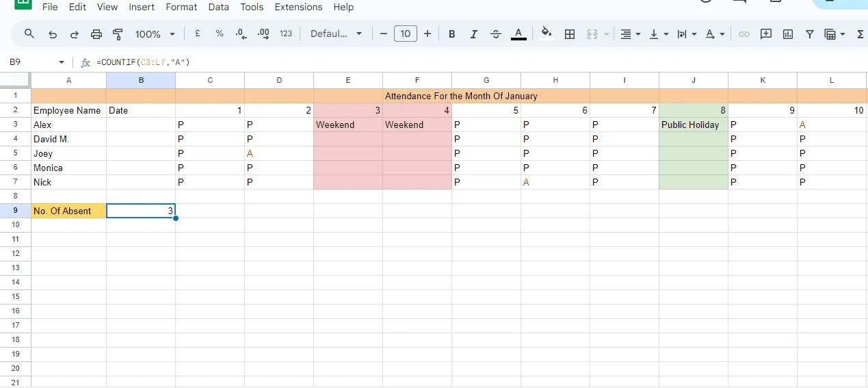Select column J header

click(x=694, y=80)
